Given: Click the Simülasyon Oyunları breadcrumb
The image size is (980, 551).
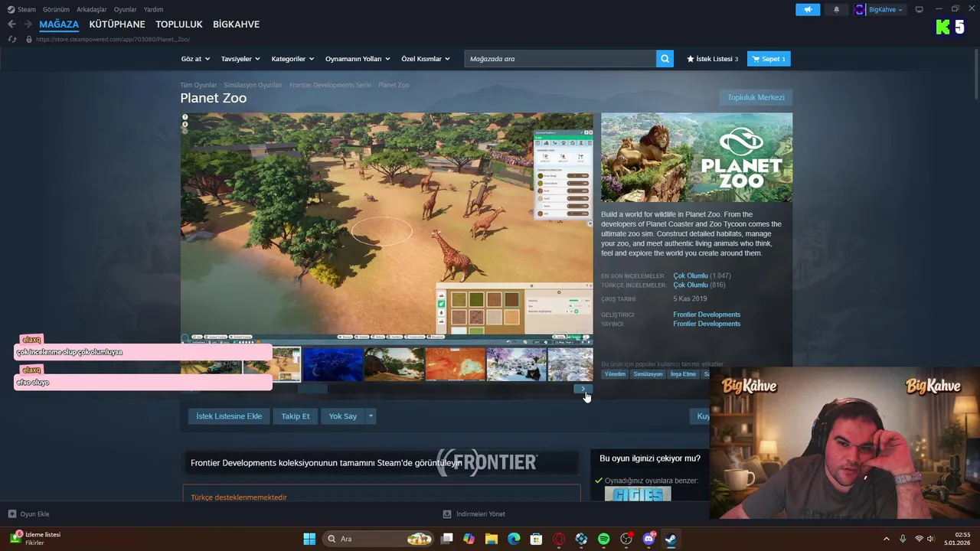Looking at the screenshot, I should [253, 85].
